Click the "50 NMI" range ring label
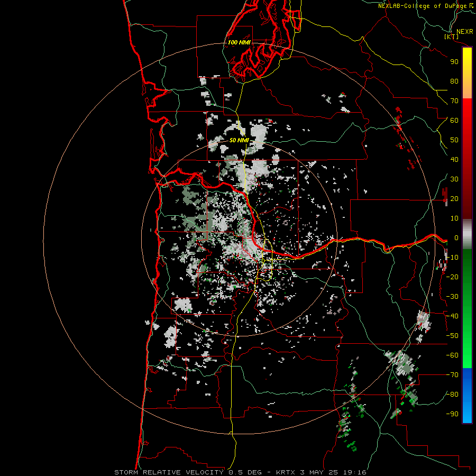The image size is (476, 476). click(x=239, y=140)
